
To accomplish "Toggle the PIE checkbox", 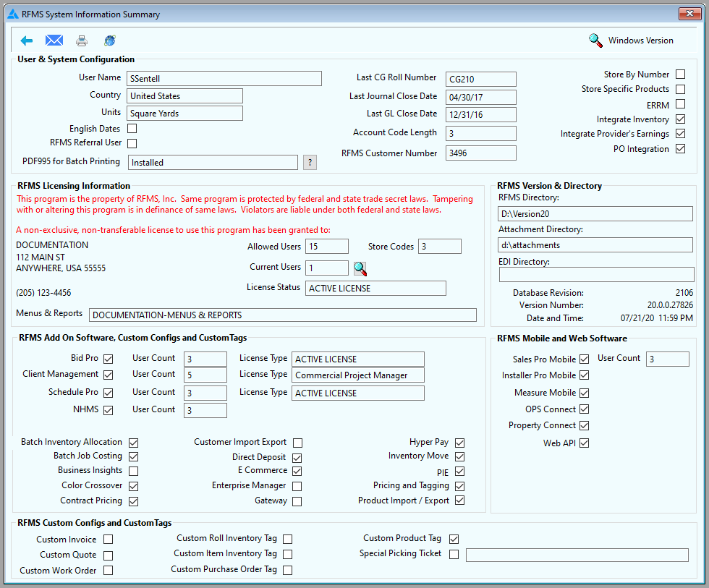I will [x=460, y=472].
